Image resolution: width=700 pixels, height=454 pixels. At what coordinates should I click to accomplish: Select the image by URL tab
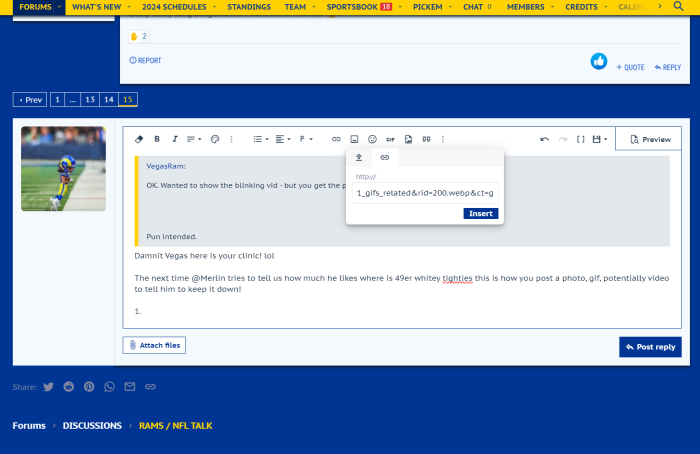click(x=384, y=158)
